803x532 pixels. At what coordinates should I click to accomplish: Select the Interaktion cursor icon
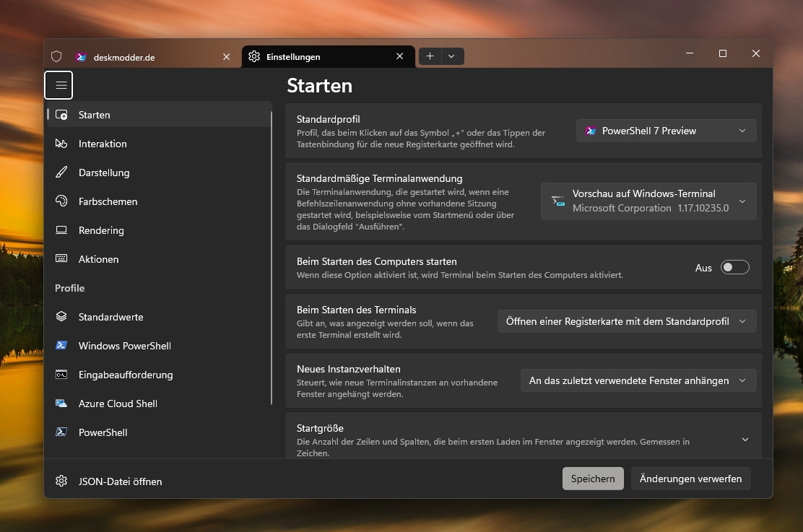tap(61, 144)
